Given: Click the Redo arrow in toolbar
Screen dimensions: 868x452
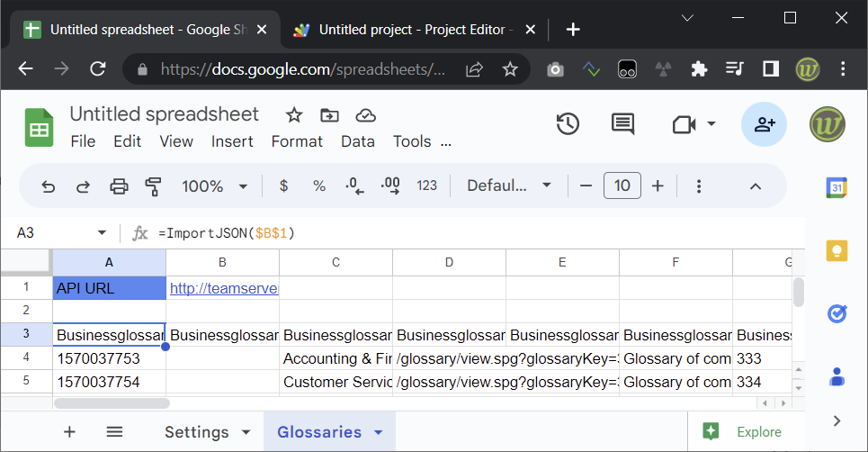Looking at the screenshot, I should [x=83, y=186].
